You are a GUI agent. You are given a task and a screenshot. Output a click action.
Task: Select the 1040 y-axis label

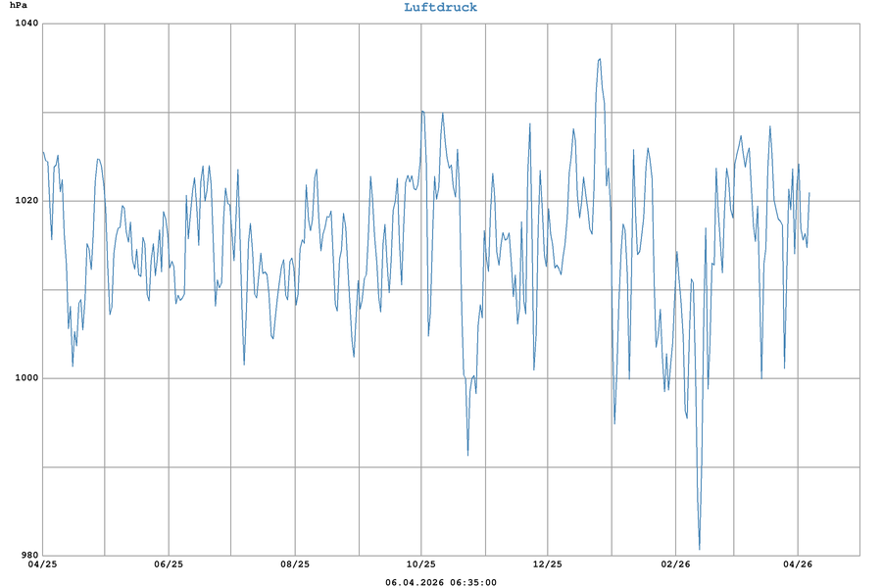coord(23,24)
